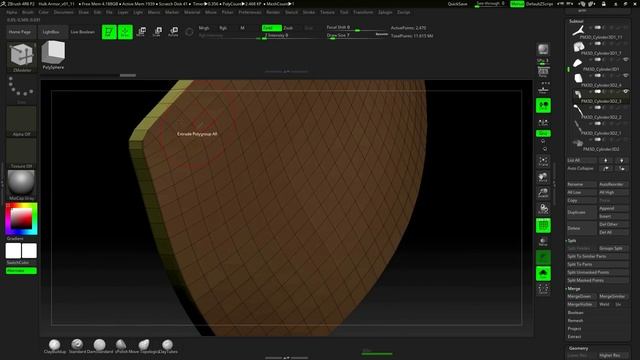This screenshot has width=640, height=360.
Task: Toggle the green PolyFrame grid button
Action: coord(543,225)
